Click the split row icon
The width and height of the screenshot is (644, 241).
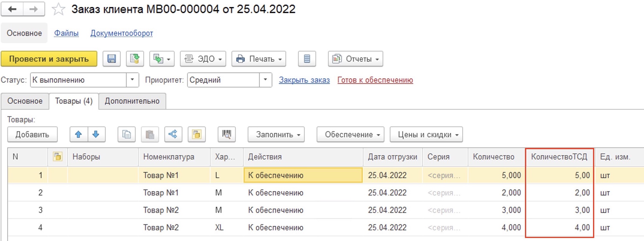point(173,134)
